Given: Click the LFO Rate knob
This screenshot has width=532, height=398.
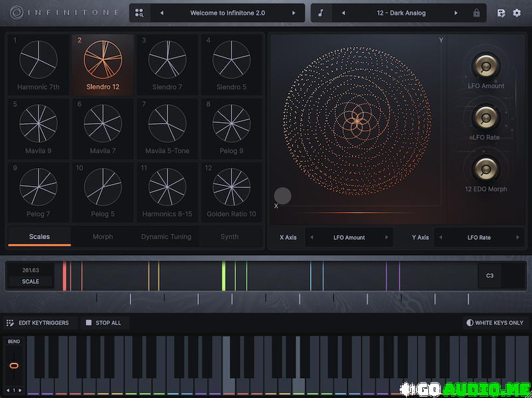Looking at the screenshot, I should pos(486,118).
